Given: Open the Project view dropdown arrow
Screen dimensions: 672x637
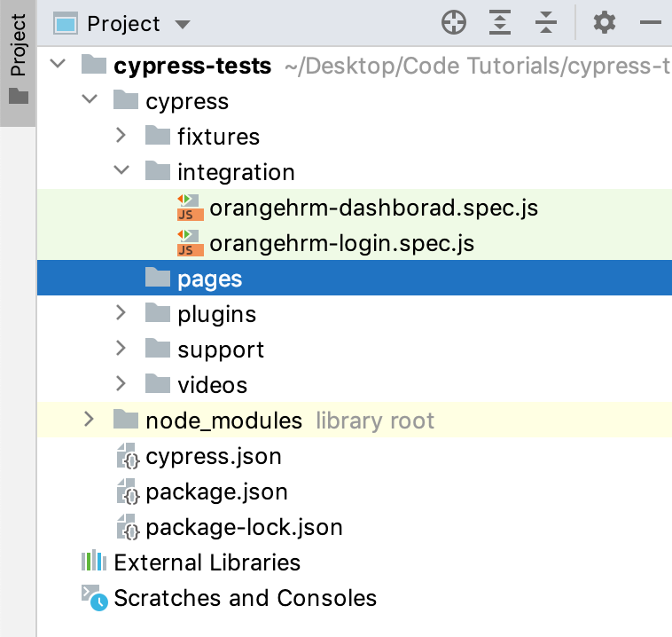Looking at the screenshot, I should [x=183, y=25].
